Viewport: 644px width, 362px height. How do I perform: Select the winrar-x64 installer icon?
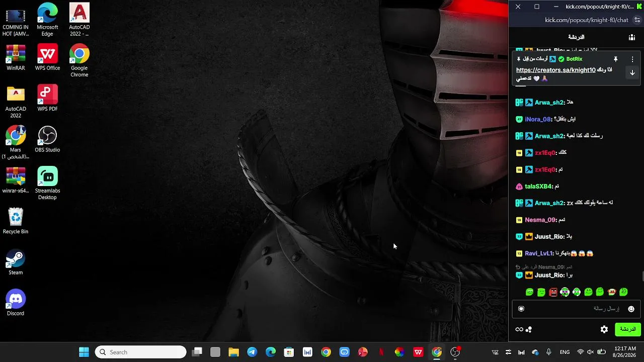16,179
